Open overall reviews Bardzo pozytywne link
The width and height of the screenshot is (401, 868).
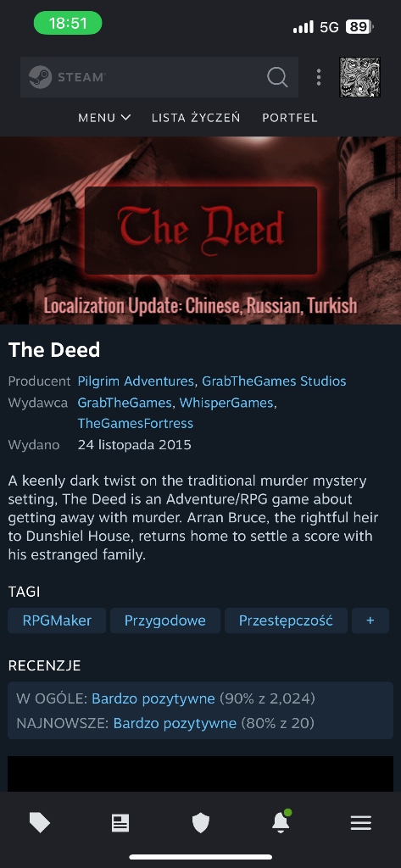[153, 698]
